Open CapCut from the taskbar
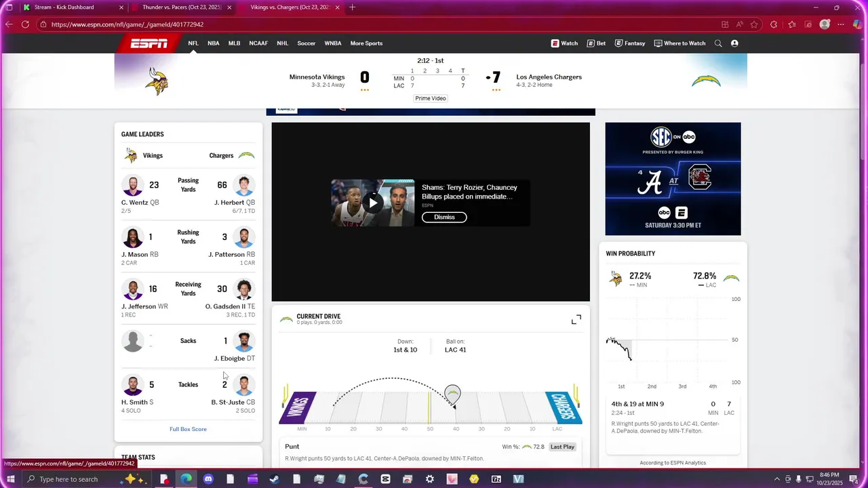Viewport: 868px width, 488px height. point(386,479)
